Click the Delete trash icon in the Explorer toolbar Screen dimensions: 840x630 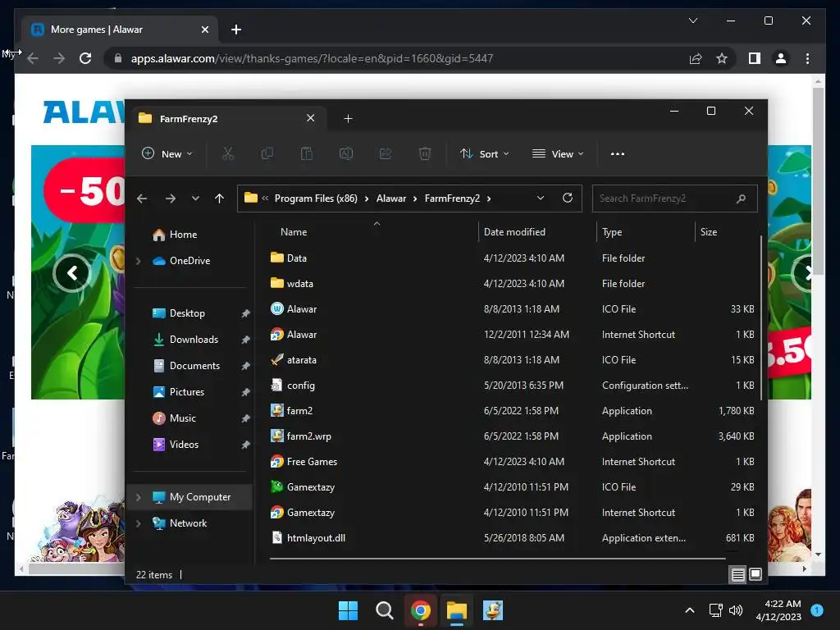click(425, 153)
